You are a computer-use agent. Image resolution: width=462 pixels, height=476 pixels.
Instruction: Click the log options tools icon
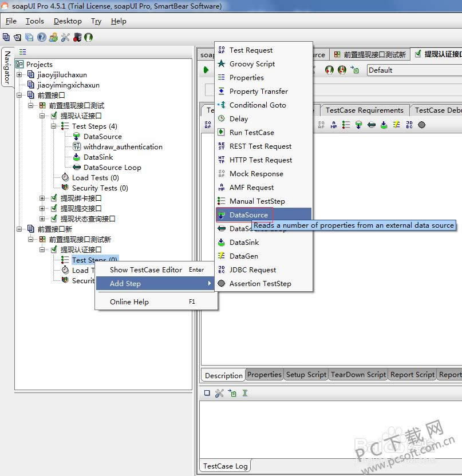coord(219,393)
